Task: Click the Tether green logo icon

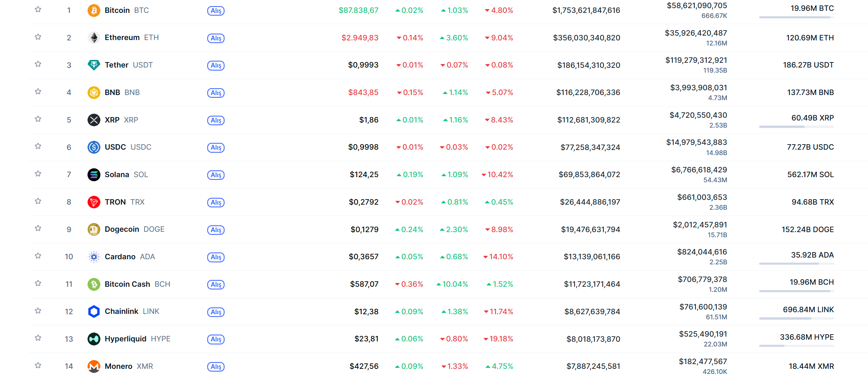Action: [94, 65]
